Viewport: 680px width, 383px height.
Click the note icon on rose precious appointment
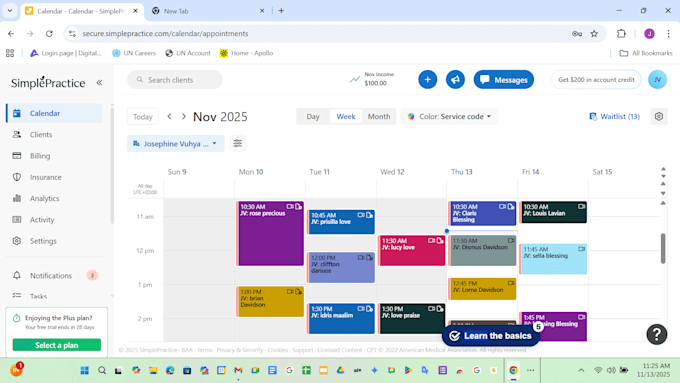(x=298, y=207)
